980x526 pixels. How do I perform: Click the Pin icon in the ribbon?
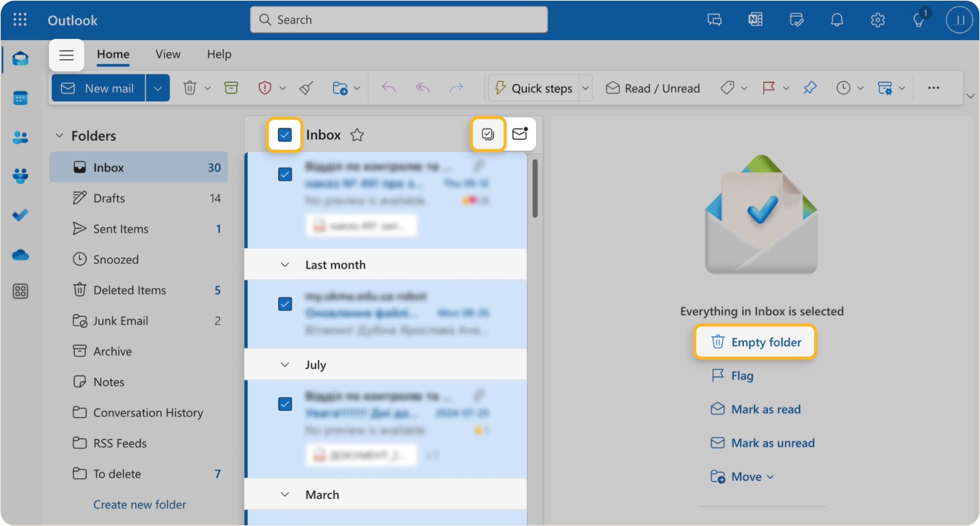810,88
